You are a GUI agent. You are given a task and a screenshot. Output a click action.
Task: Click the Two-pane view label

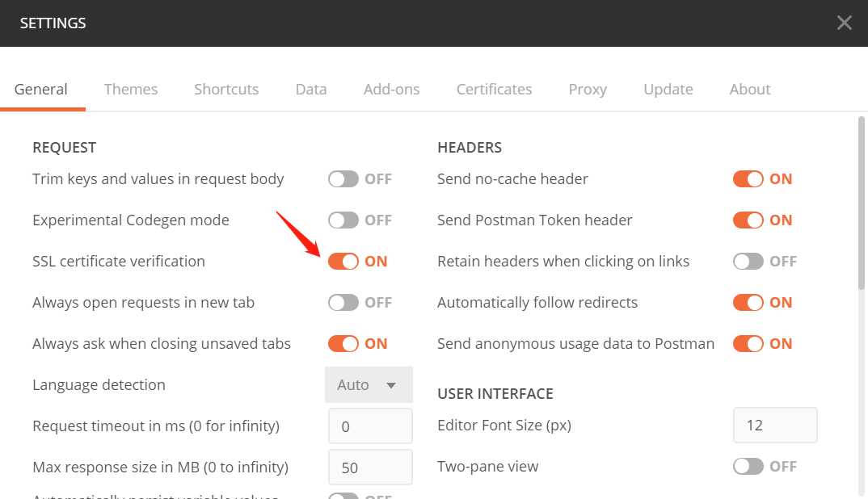pyautogui.click(x=487, y=467)
